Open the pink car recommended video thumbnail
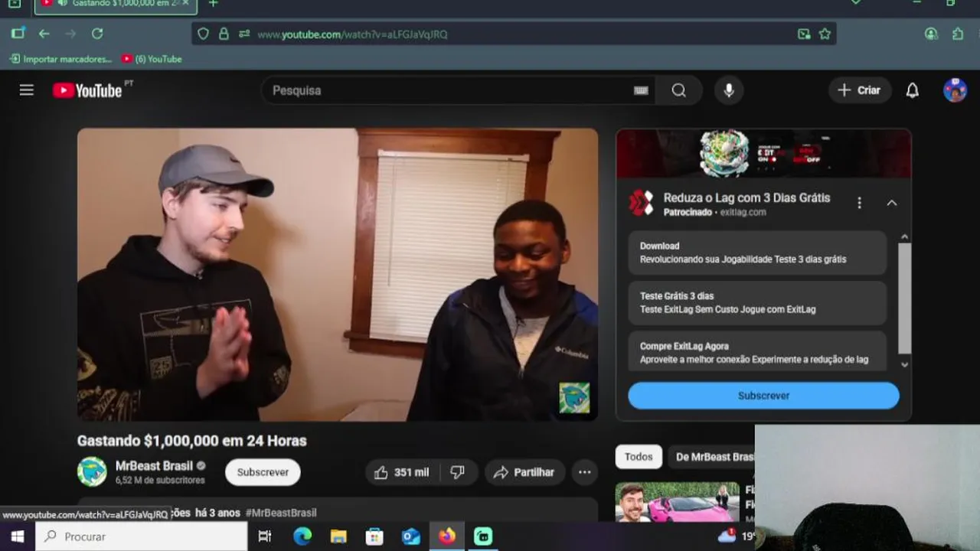This screenshot has height=551, width=980. [678, 502]
